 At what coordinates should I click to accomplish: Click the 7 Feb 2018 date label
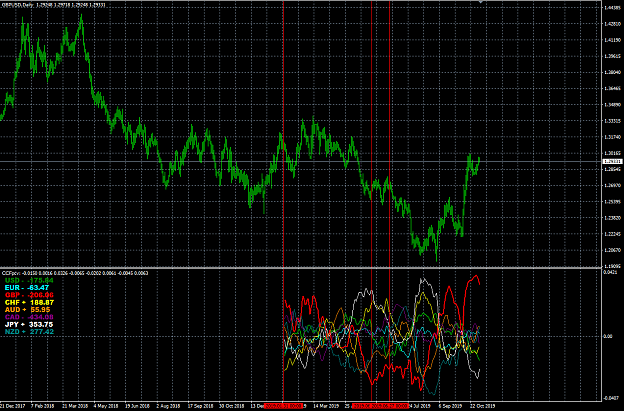pyautogui.click(x=42, y=406)
